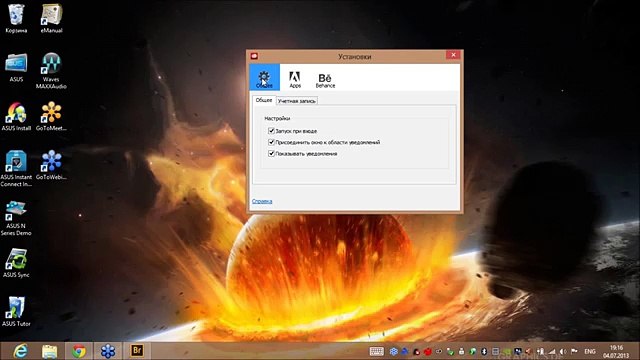Open the volume speaker tray icon
The image size is (640, 360).
(563, 351)
